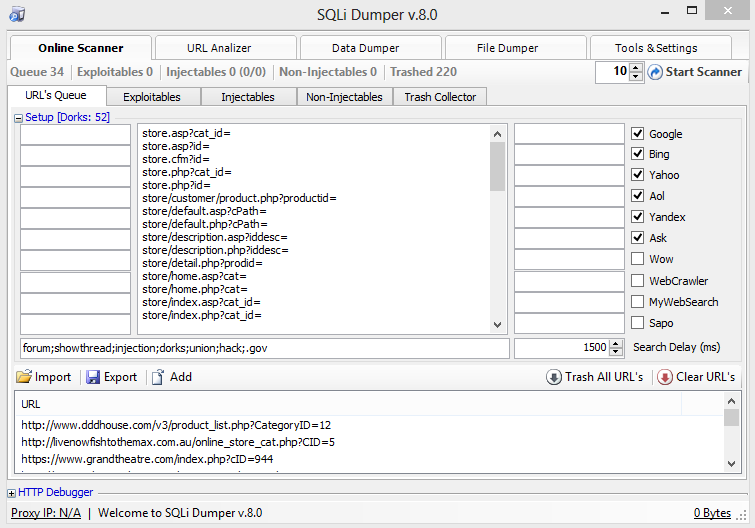
Task: Select dork store/index.php?cat_id=
Action: click(202, 315)
